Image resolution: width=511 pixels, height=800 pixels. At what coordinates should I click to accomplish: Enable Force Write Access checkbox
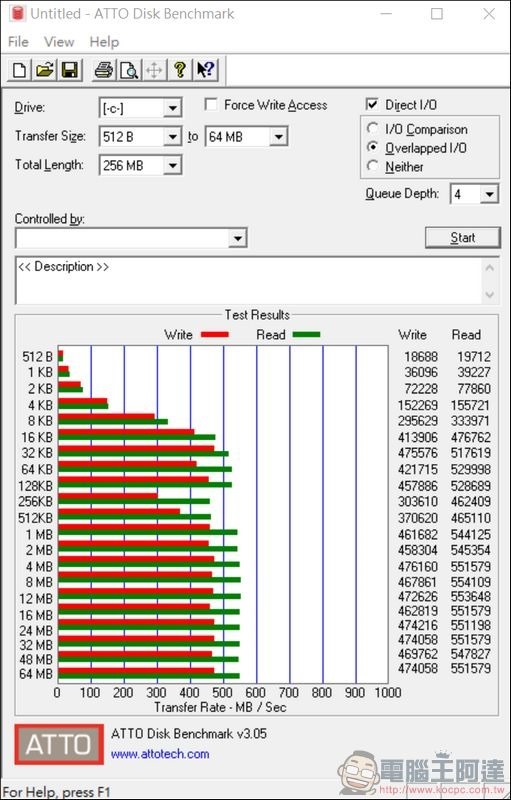[x=211, y=105]
